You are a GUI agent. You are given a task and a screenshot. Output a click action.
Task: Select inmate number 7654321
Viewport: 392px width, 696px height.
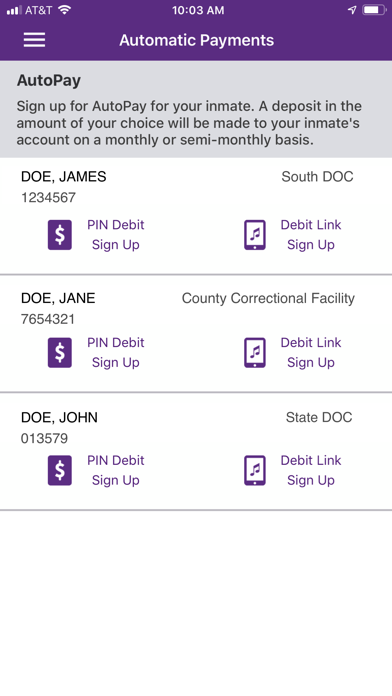pyautogui.click(x=48, y=319)
